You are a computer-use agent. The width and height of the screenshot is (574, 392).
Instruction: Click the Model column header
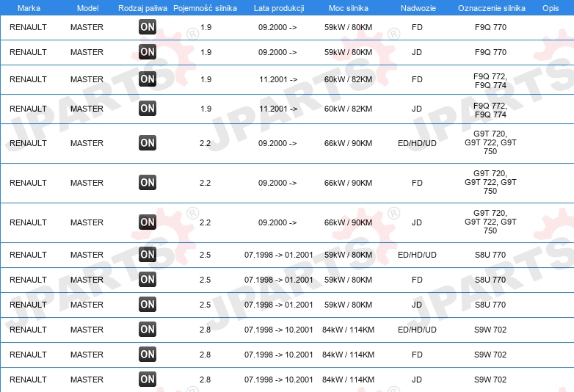click(x=87, y=8)
